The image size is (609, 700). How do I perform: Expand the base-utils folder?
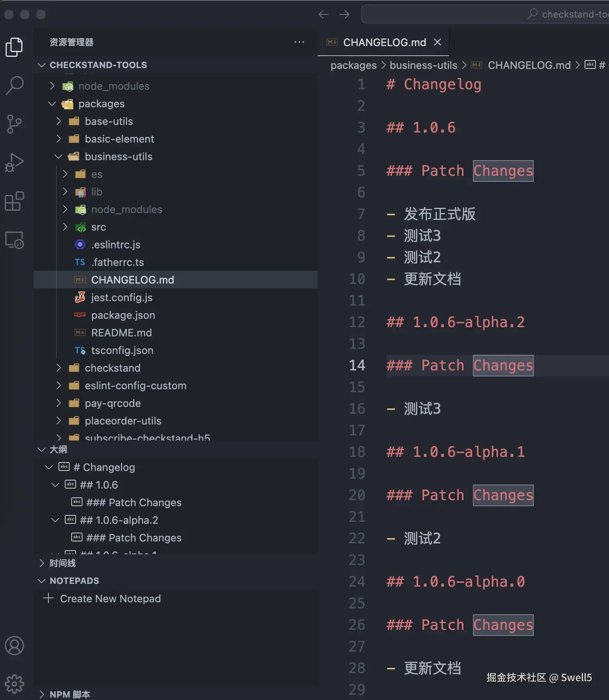pos(58,121)
